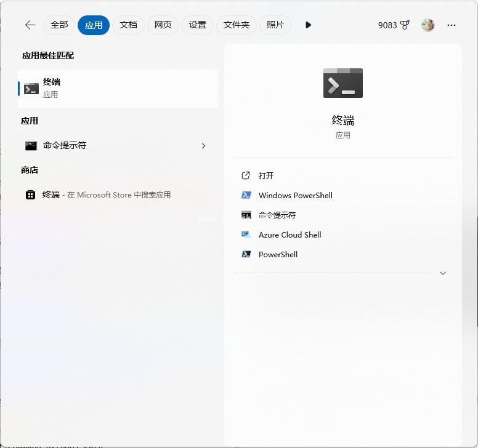
Task: Switch to the 文档 filter tab
Action: [128, 25]
